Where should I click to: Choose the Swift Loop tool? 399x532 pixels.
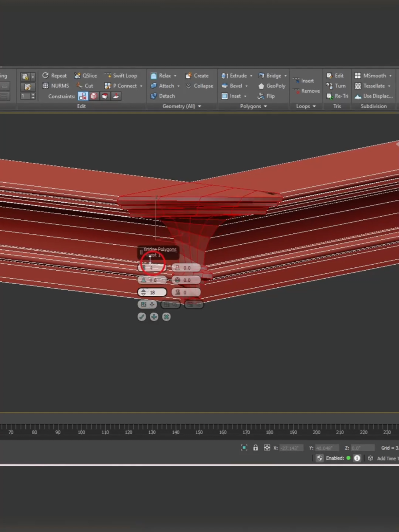coord(121,76)
